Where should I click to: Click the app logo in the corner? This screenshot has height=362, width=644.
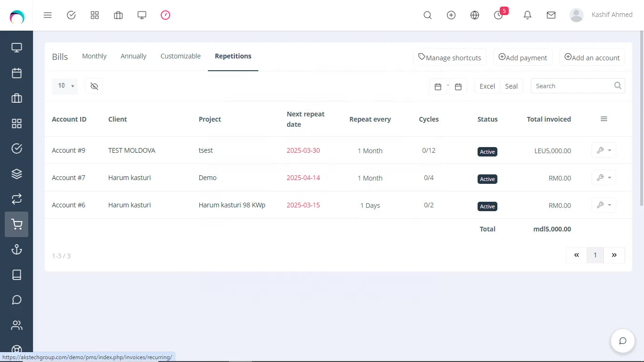tap(17, 17)
